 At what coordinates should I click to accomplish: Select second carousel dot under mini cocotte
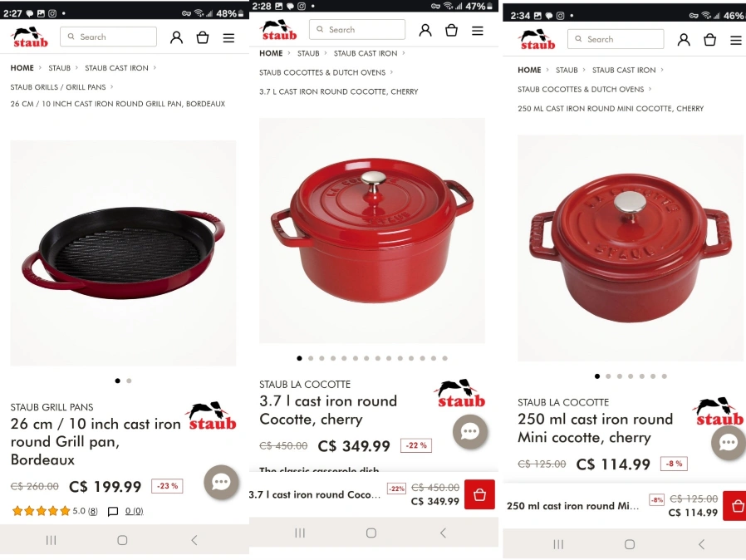(x=608, y=376)
